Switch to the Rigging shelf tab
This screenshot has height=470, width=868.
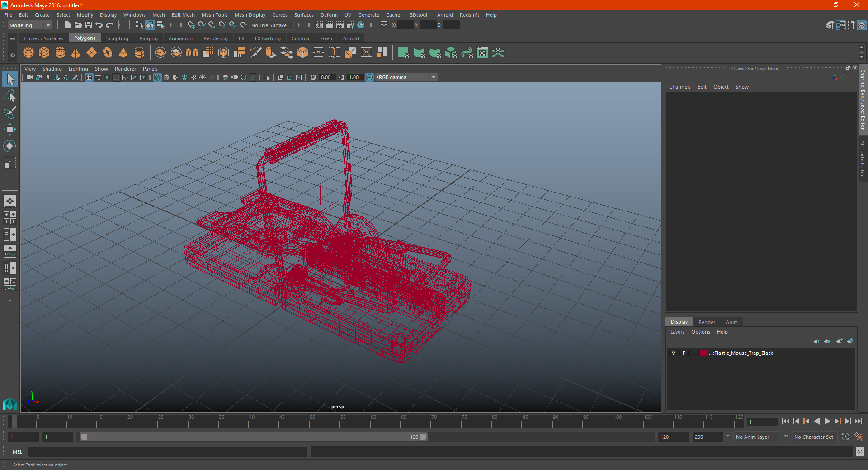[148, 38]
